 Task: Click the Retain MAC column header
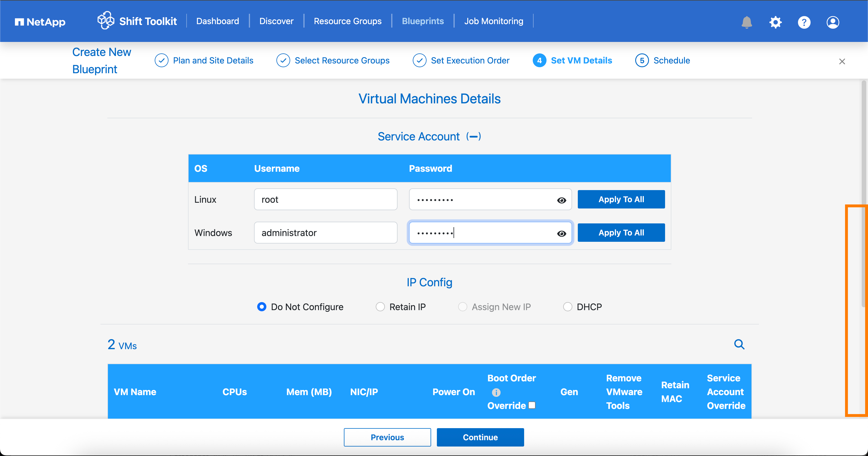coord(675,392)
